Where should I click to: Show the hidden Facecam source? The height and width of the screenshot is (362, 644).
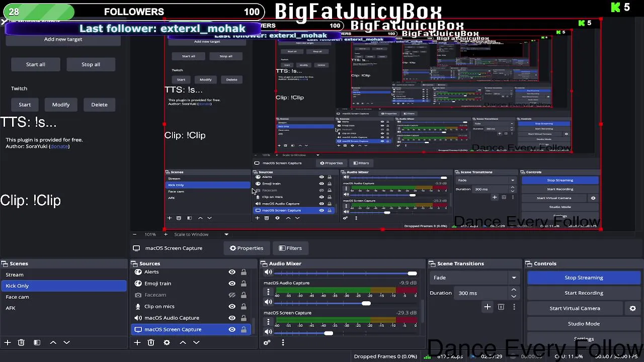[232, 295]
